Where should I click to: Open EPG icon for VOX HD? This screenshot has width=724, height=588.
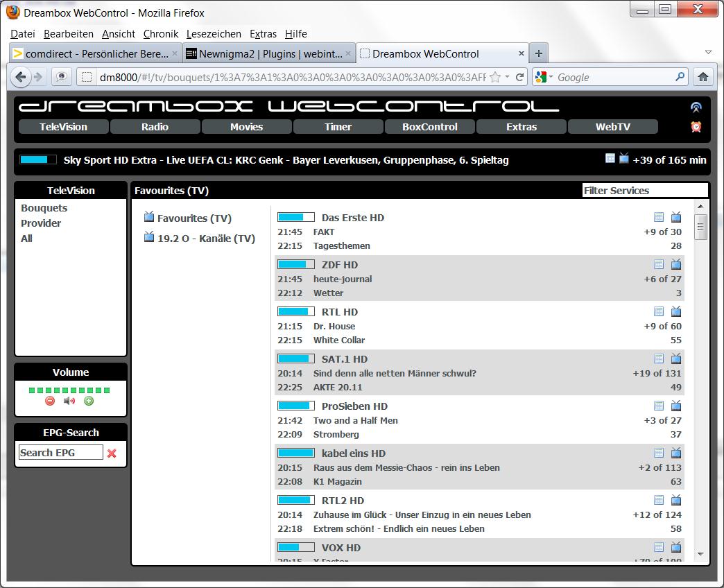click(x=659, y=547)
